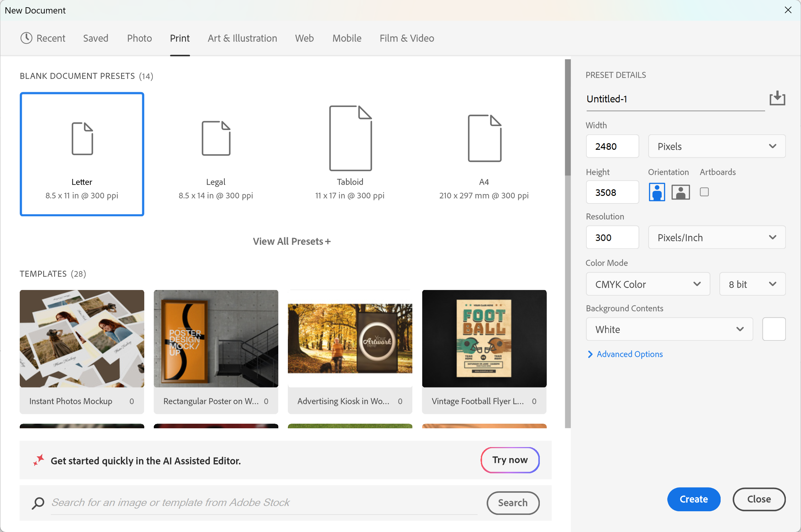Click the Width value field
Image resolution: width=801 pixels, height=532 pixels.
(x=612, y=146)
